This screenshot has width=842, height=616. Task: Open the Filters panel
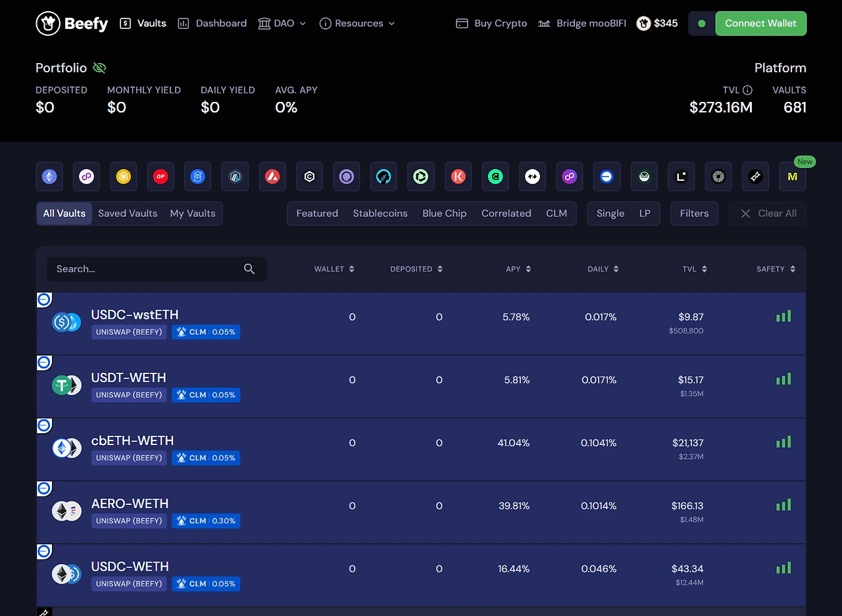pyautogui.click(x=695, y=214)
